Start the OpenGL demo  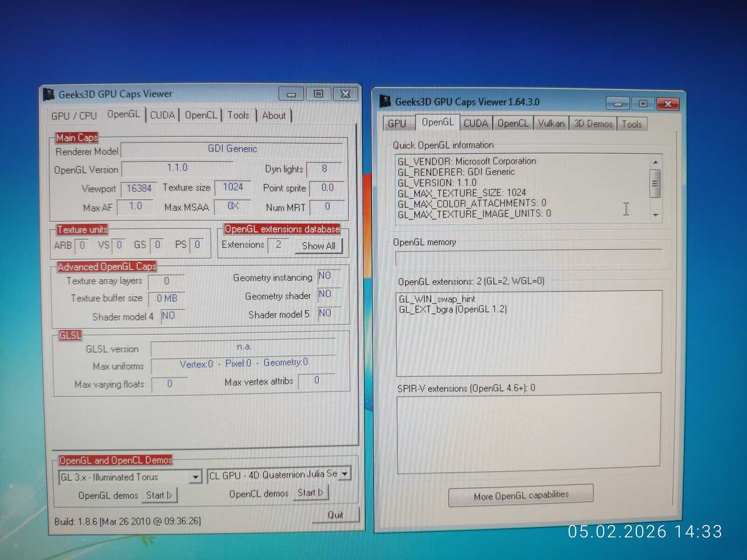pos(159,495)
